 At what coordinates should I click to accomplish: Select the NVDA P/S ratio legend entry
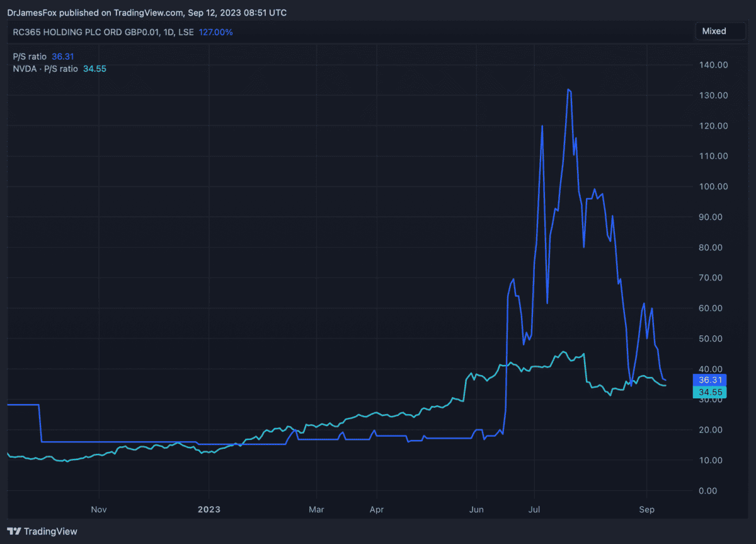point(45,69)
